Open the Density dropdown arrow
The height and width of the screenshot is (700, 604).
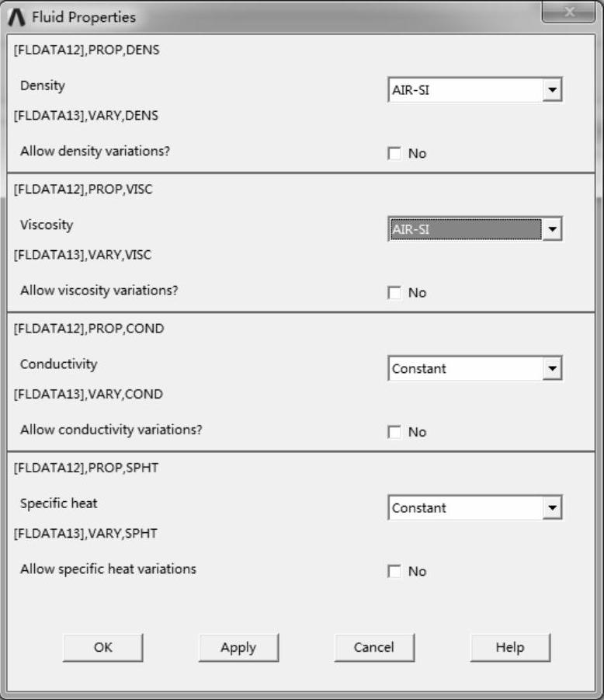(552, 90)
